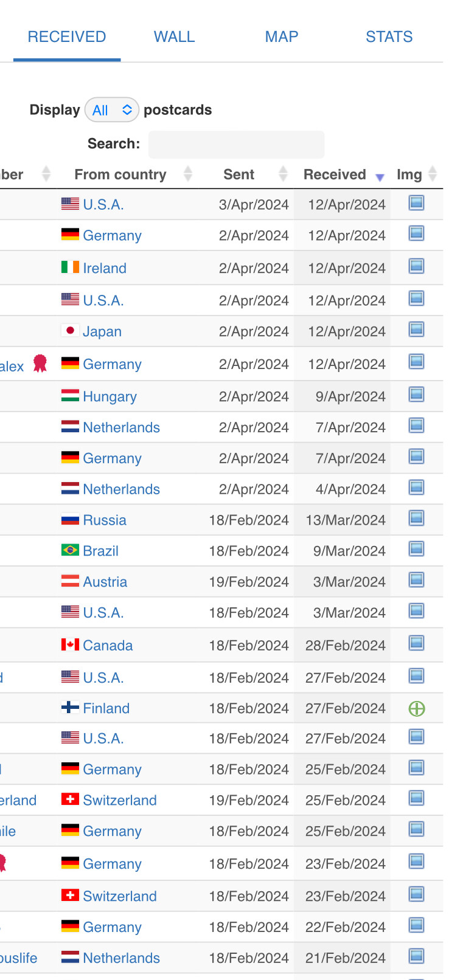
Task: Click red ribbon badge next to alex
Action: click(40, 364)
